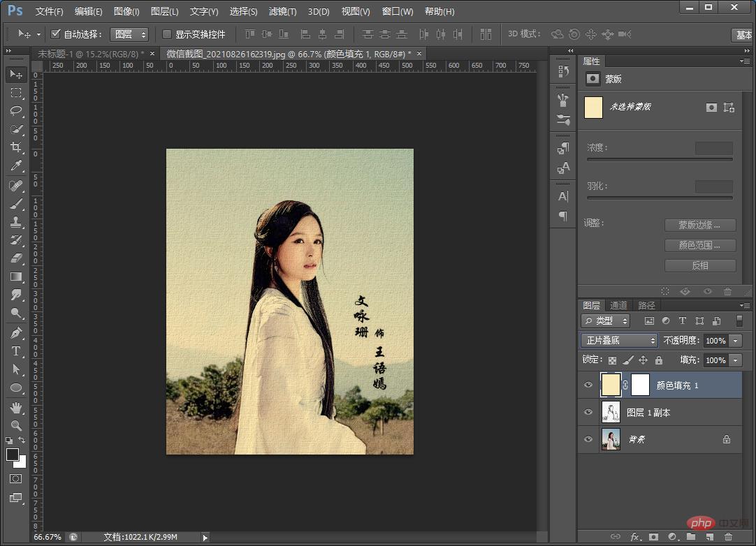This screenshot has width=756, height=546.
Task: Select the Horizontal Type tool
Action: 16,351
